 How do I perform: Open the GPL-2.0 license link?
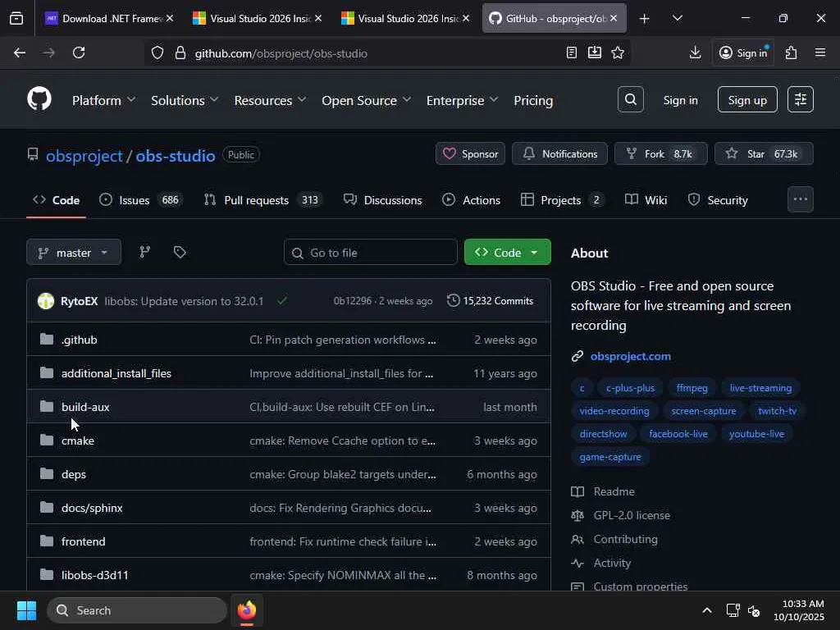point(632,515)
